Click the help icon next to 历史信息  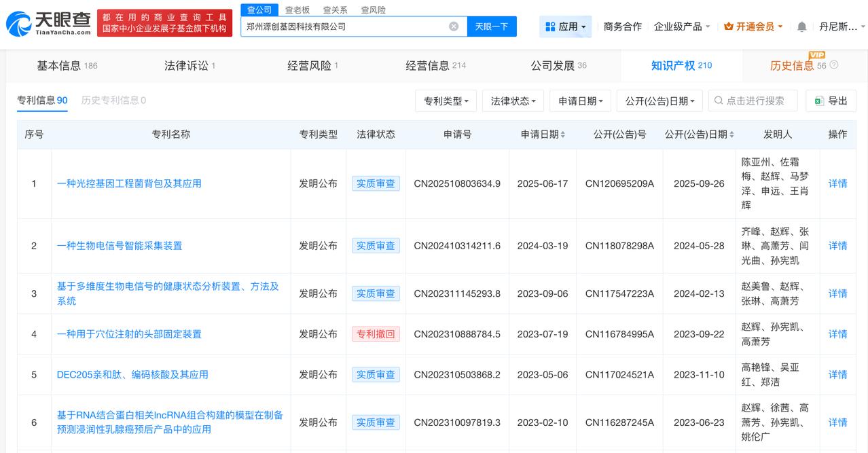pyautogui.click(x=834, y=65)
